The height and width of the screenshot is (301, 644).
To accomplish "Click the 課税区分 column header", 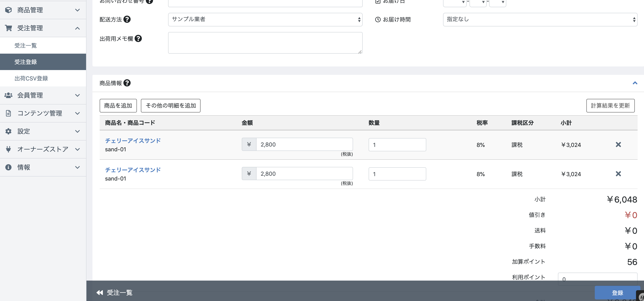I will 523,123.
